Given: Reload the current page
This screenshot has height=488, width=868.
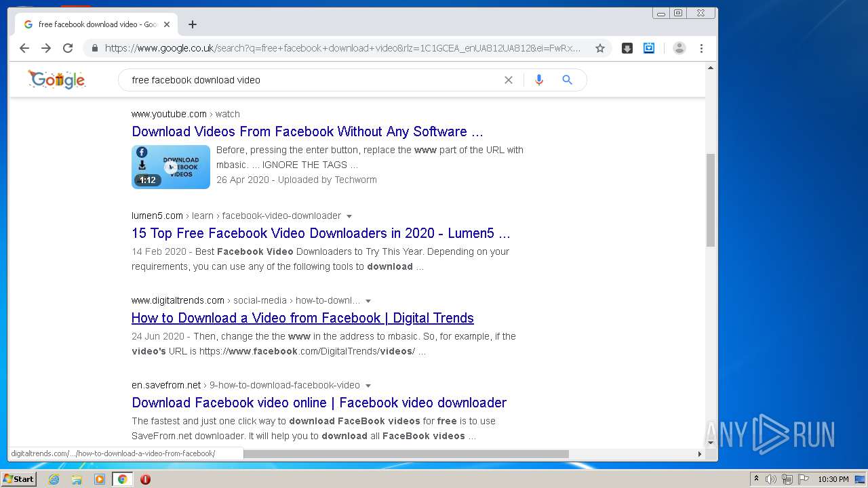Looking at the screenshot, I should click(68, 48).
